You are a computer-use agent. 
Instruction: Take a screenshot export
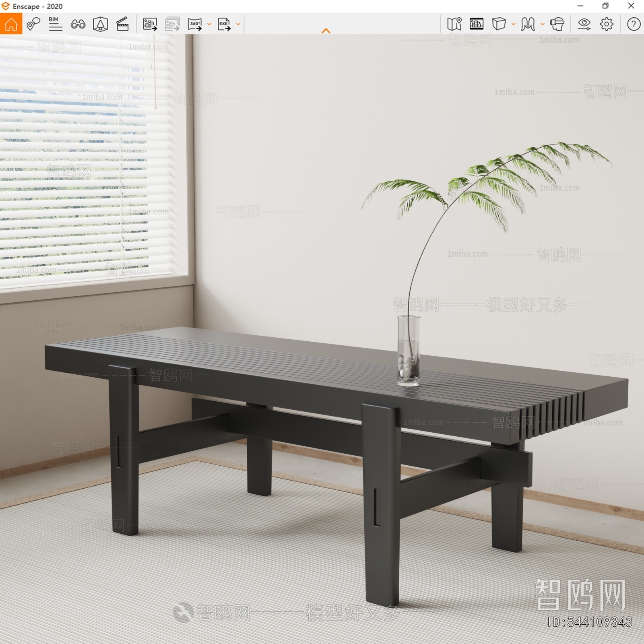pyautogui.click(x=150, y=24)
